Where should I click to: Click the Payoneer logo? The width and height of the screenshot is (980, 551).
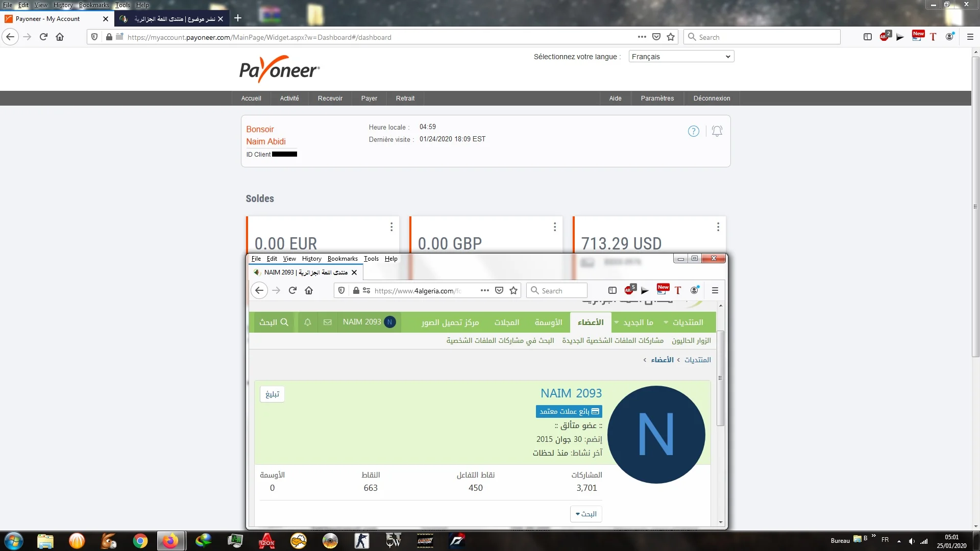point(280,69)
